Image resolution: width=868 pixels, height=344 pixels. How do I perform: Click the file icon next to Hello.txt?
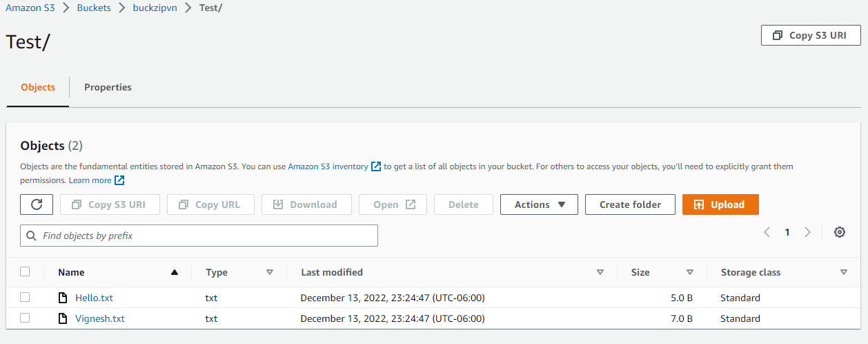(x=63, y=298)
